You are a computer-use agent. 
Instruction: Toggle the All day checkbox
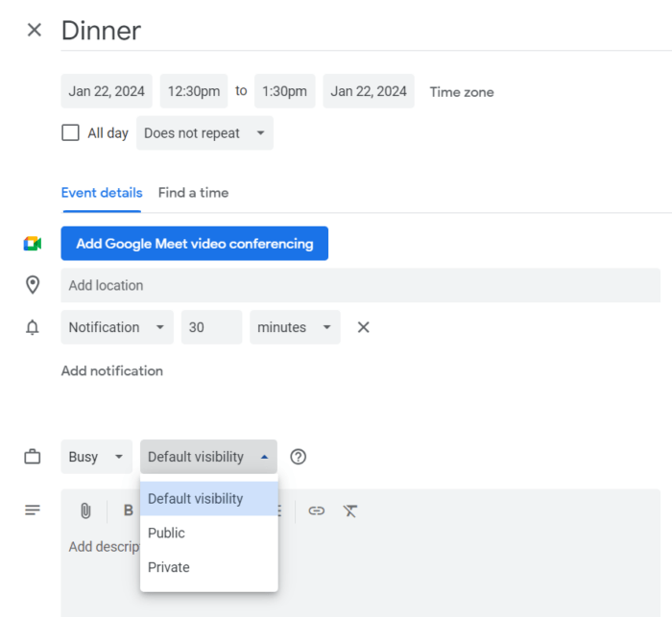coord(70,133)
